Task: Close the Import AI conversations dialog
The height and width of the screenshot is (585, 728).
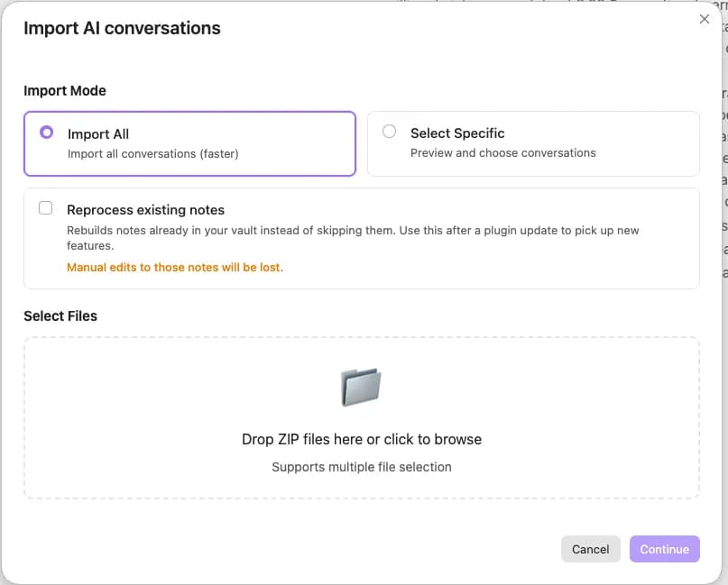Action: point(705,19)
